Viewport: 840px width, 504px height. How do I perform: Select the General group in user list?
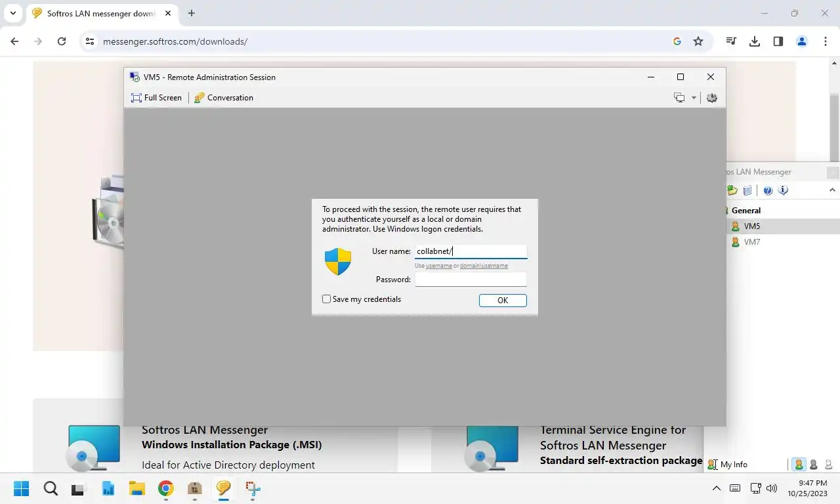click(746, 211)
